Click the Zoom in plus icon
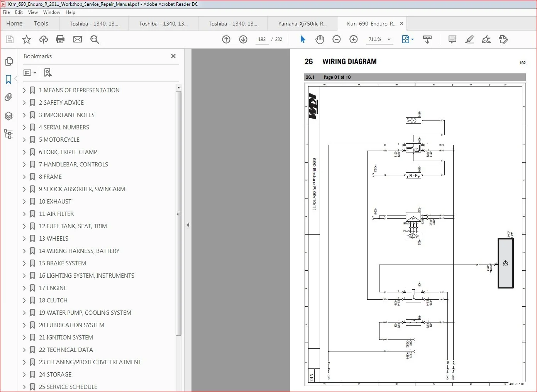Viewport: 537px width, 392px height. [353, 39]
